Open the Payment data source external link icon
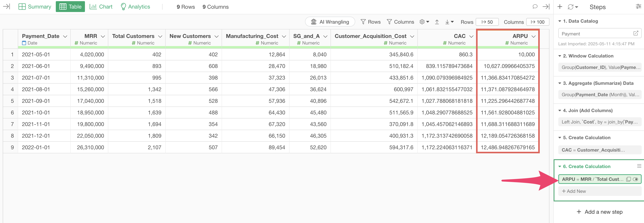 click(636, 33)
